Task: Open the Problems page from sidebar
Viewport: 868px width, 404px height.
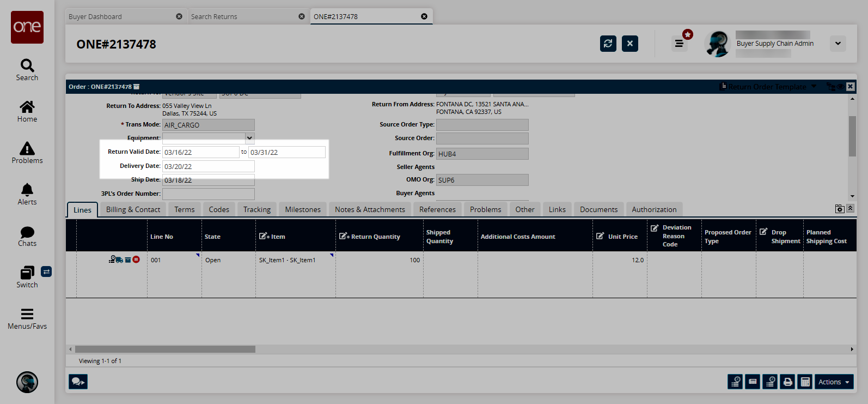Action: point(27,153)
